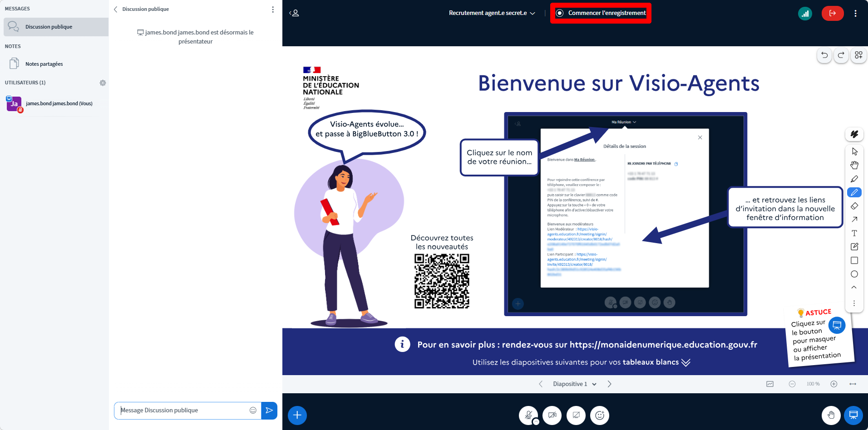Expand more shapes with the up chevron

click(854, 288)
